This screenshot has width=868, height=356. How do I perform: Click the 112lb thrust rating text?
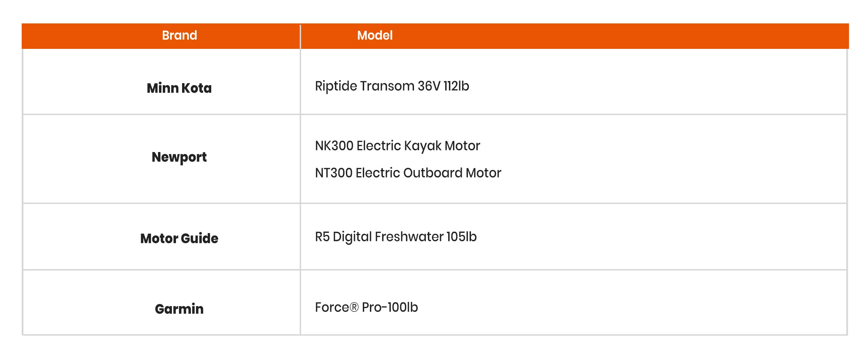(x=456, y=86)
